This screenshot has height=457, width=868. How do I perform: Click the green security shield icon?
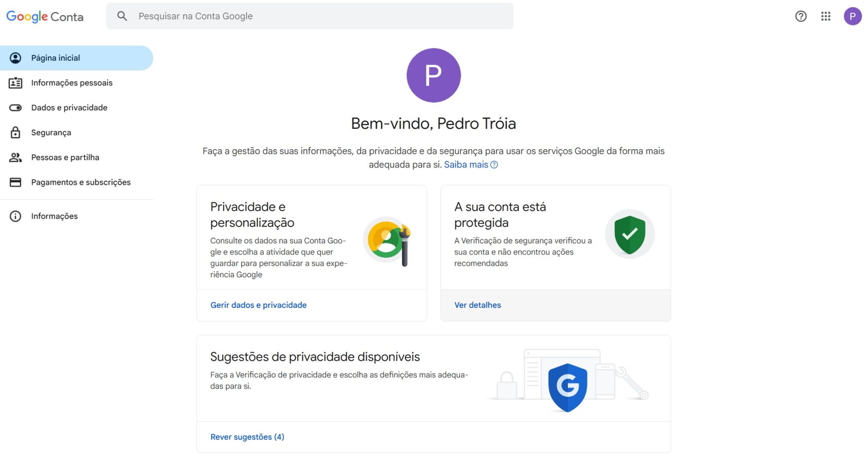coord(630,234)
